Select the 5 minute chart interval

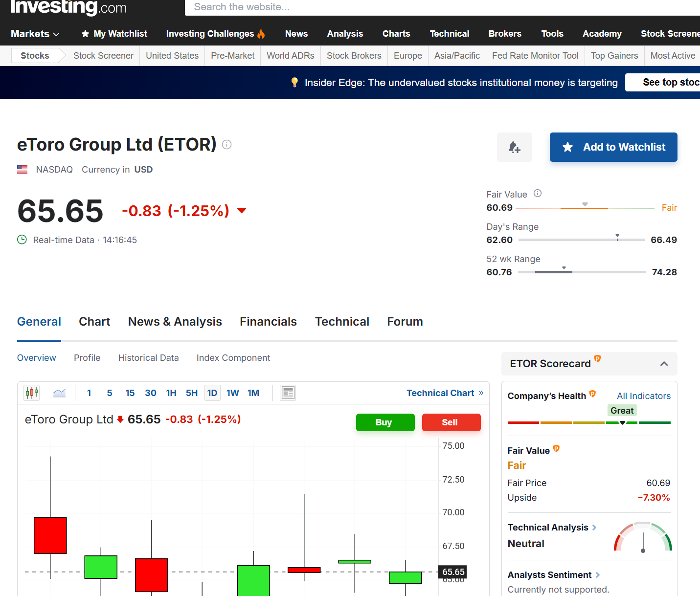coord(110,393)
